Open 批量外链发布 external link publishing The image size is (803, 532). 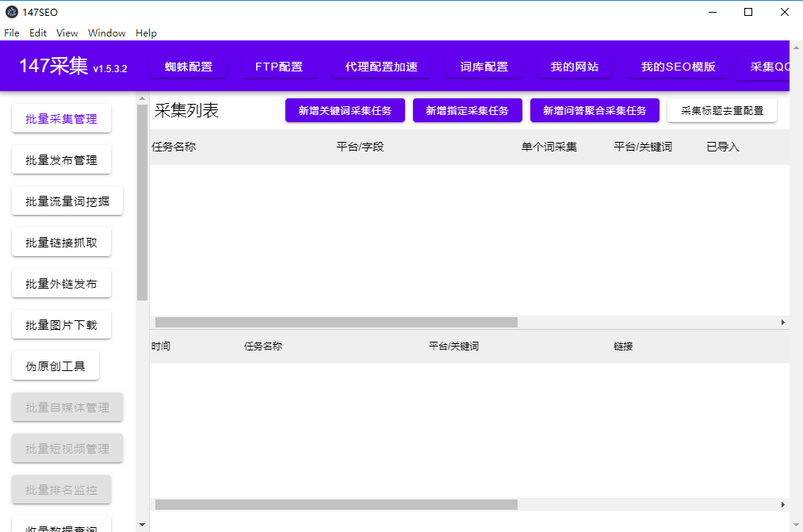pos(61,283)
